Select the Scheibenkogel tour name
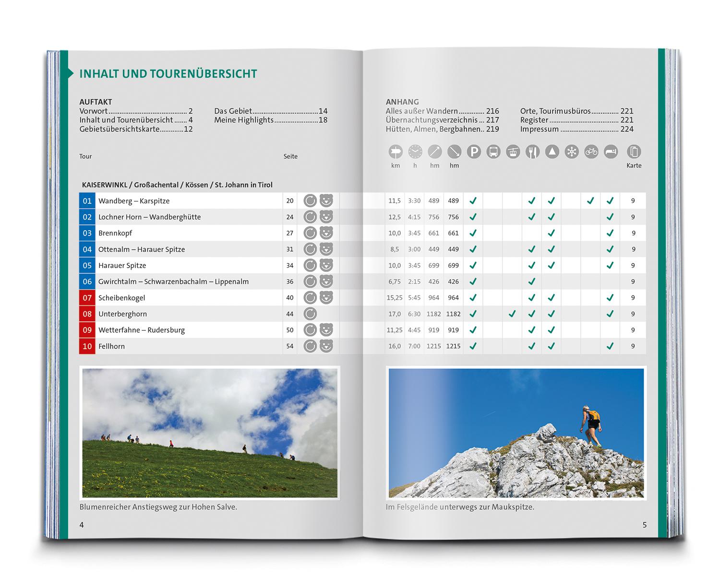The image size is (720, 588). (x=122, y=298)
